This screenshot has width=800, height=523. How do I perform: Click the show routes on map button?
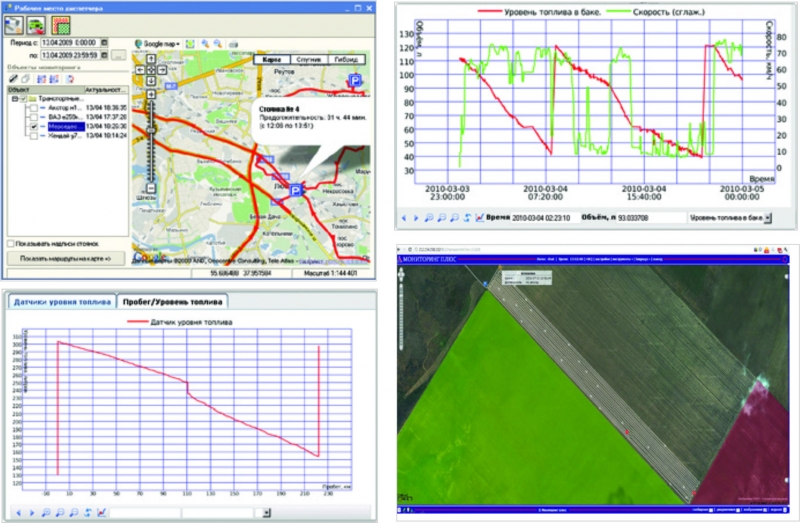click(66, 258)
